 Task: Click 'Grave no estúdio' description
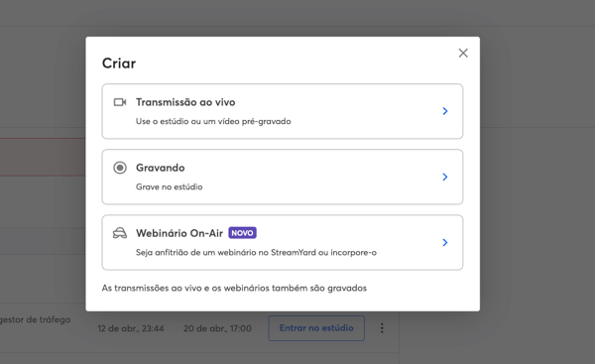click(x=169, y=186)
